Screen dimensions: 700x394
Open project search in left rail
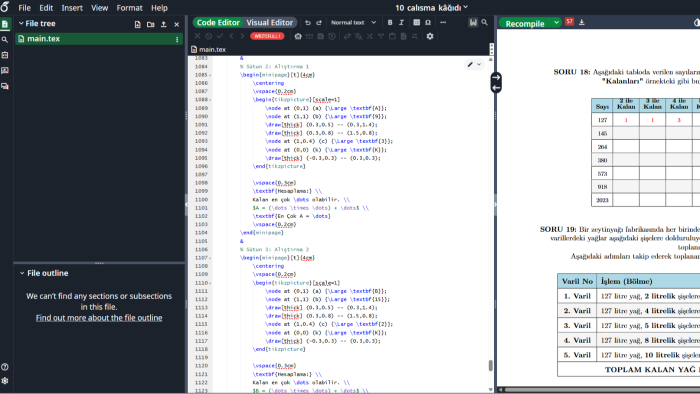5,40
